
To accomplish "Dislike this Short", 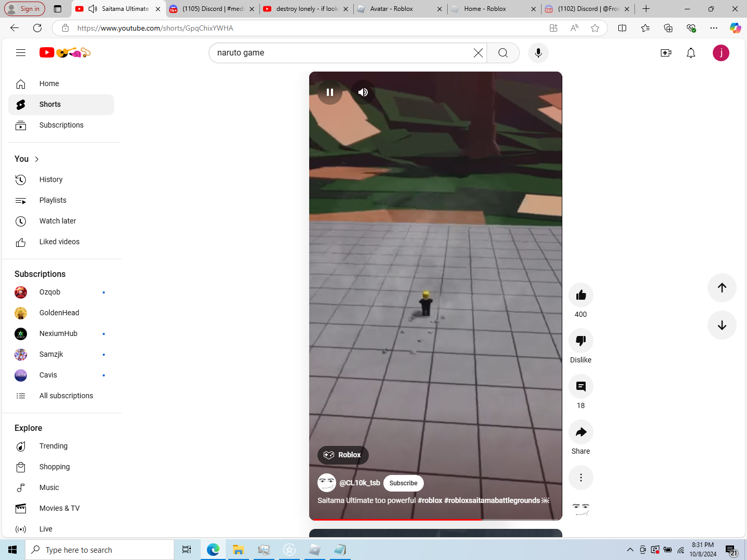I will point(581,341).
